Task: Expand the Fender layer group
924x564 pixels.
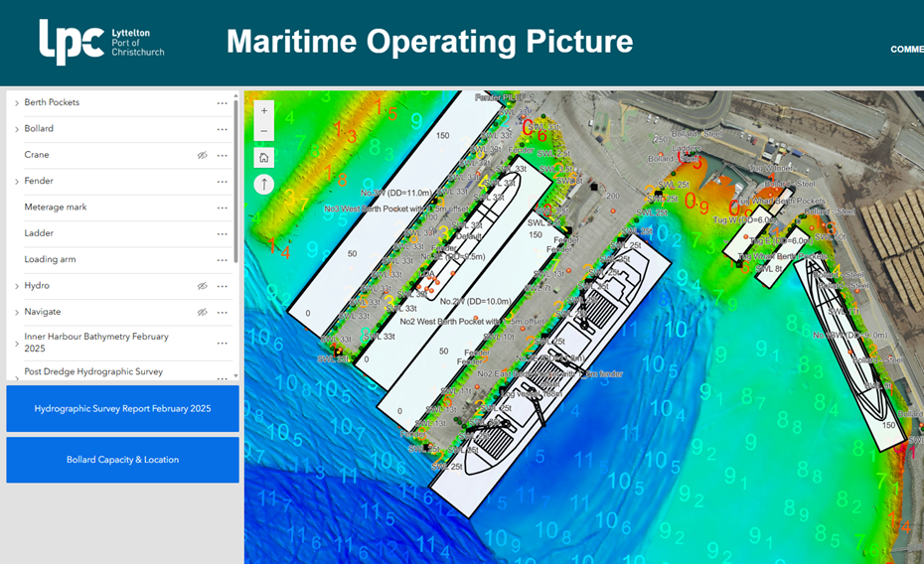Action: [x=17, y=182]
